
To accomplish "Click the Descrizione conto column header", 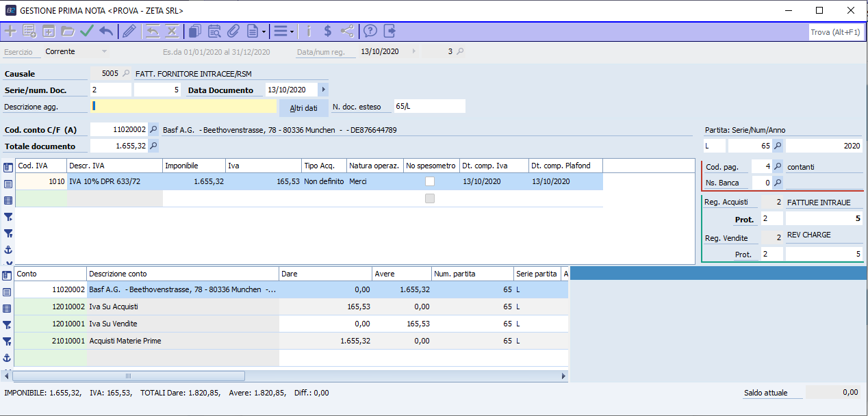I will coord(183,274).
